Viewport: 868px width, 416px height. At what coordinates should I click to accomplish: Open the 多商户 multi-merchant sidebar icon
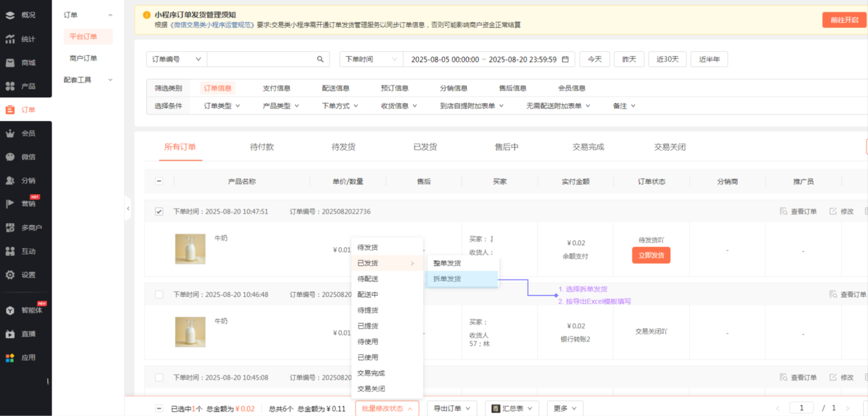pyautogui.click(x=10, y=228)
